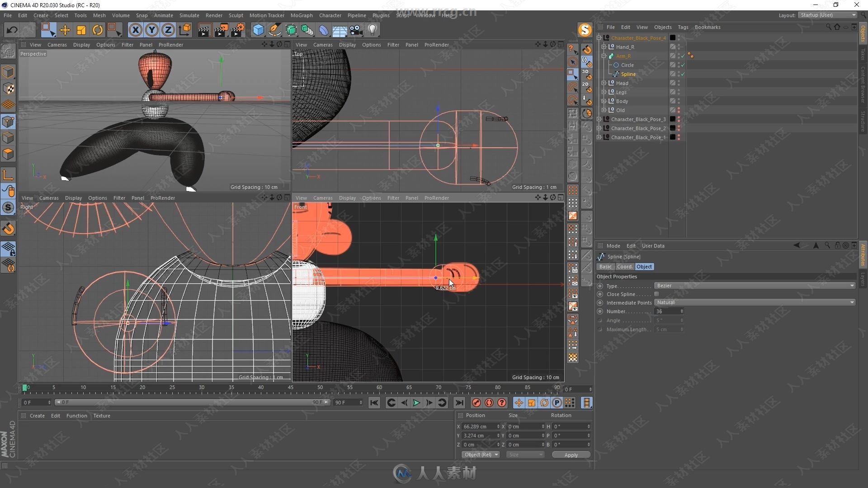Open the Character menu
Viewport: 868px width, 488px height.
click(x=330, y=15)
